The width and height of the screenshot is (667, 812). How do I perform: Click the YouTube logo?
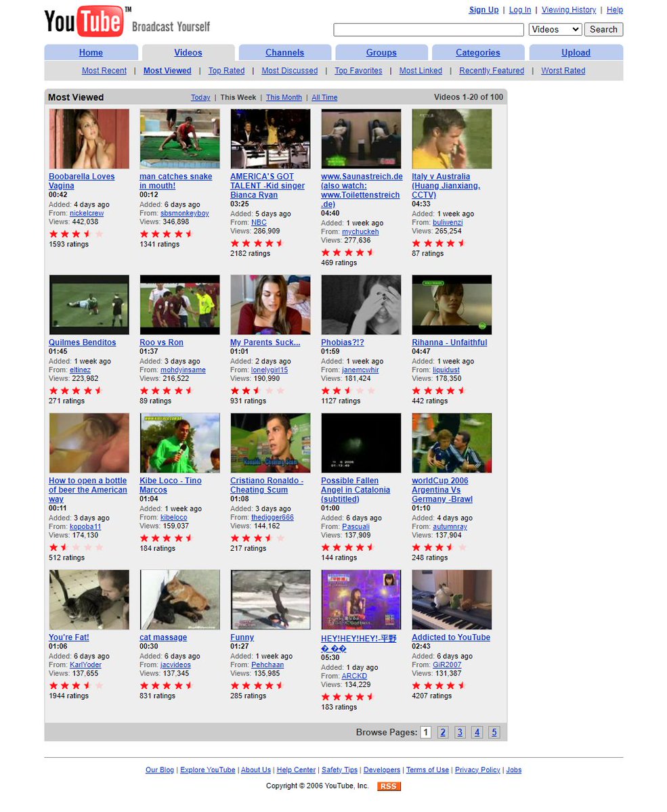(85, 20)
